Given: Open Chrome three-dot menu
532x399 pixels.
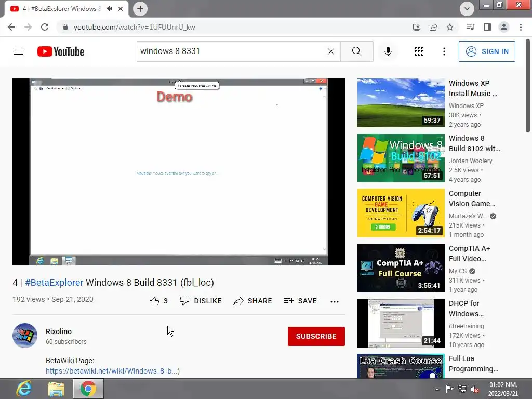Looking at the screenshot, I should pyautogui.click(x=521, y=27).
